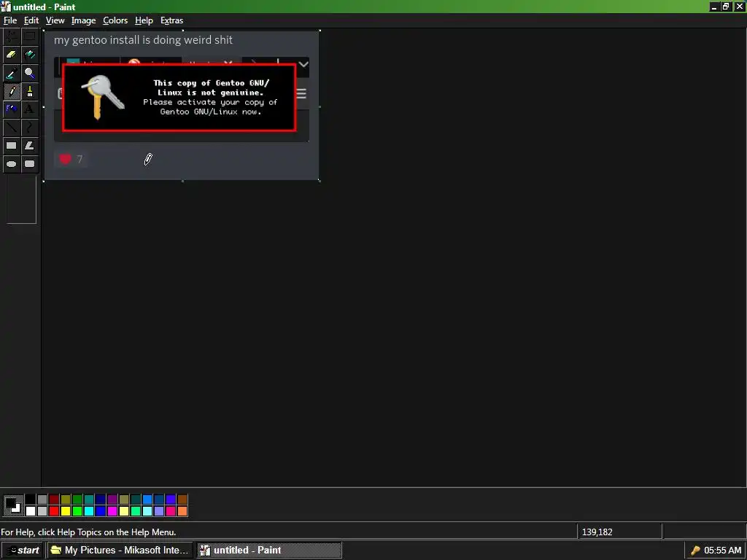The height and width of the screenshot is (560, 747).
Task: Open the Extras menu
Action: 171,20
